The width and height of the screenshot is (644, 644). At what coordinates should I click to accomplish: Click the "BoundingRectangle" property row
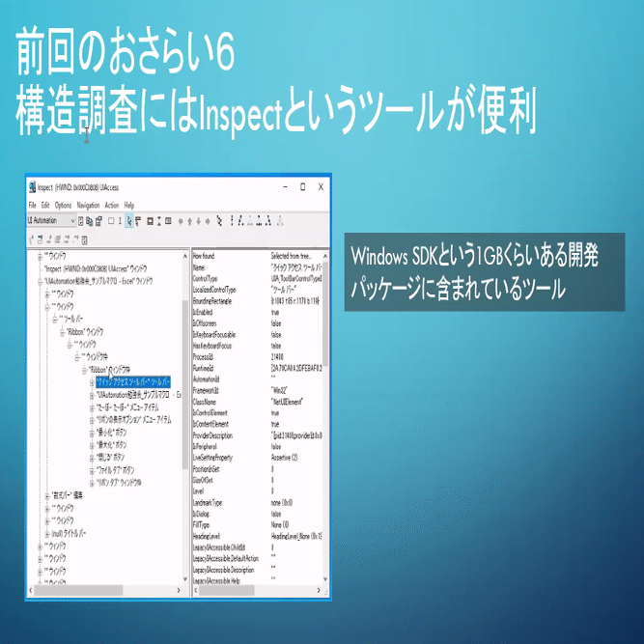[x=258, y=301]
